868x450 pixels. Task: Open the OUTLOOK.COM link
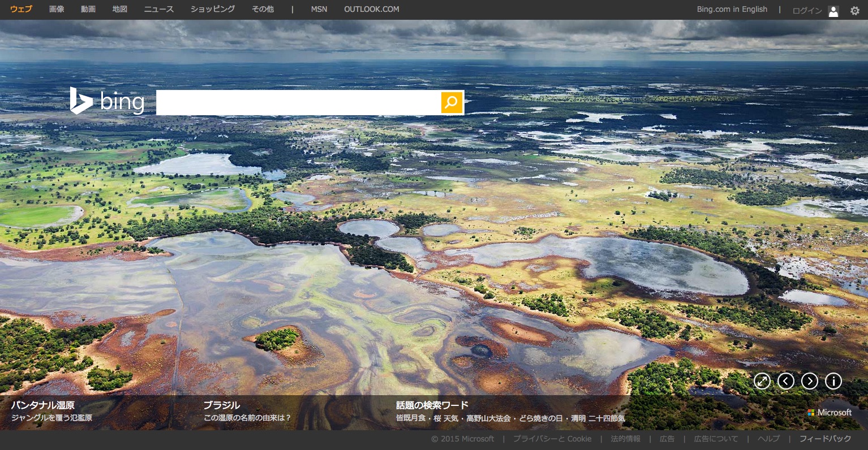click(371, 9)
